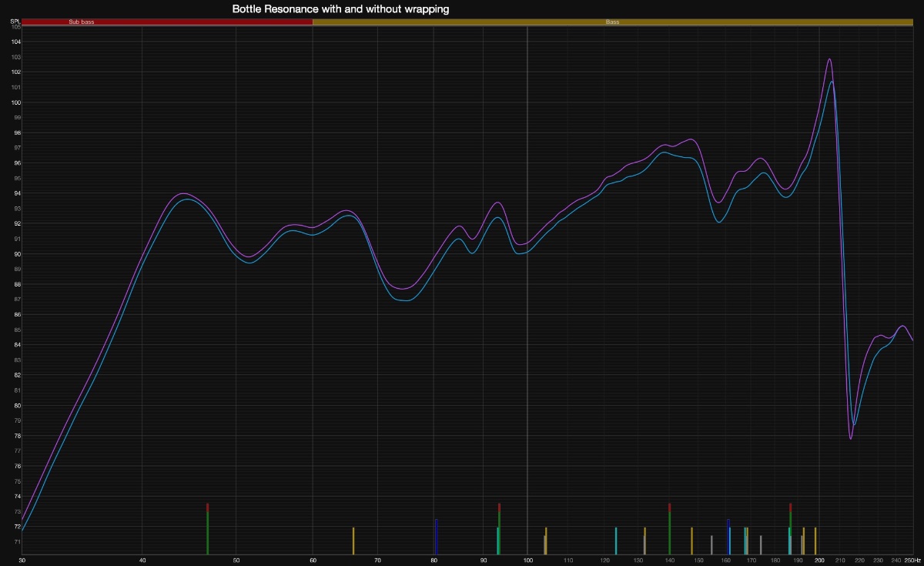Click the gold Bass frequency band
The width and height of the screenshot is (924, 566).
pyautogui.click(x=612, y=22)
